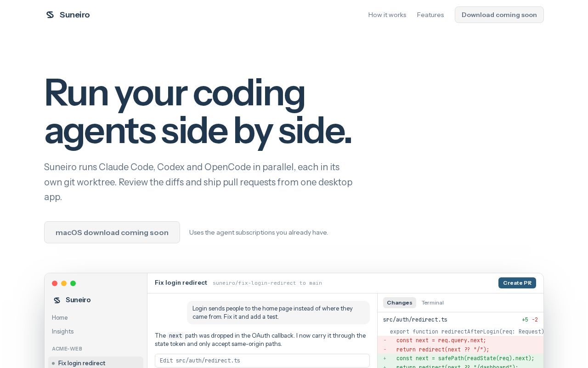The image size is (588, 368).
Task: Click the Download coming soon button
Action: click(499, 15)
